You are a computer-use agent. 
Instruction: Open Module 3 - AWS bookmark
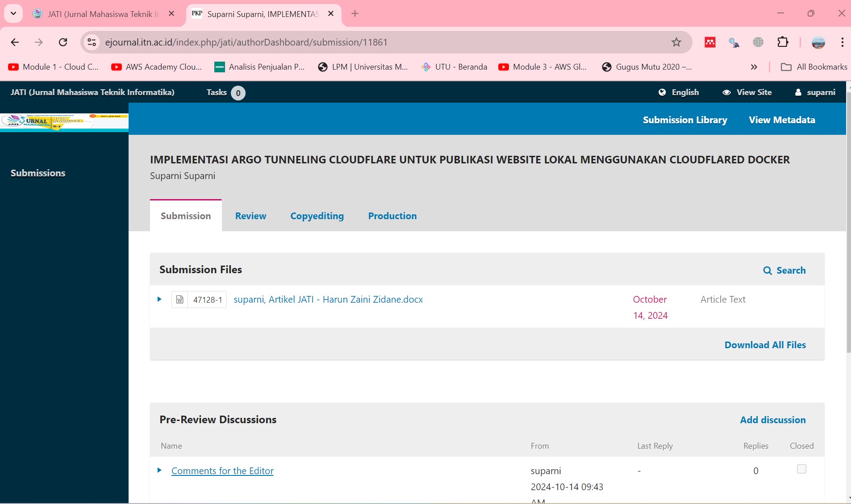pos(542,67)
